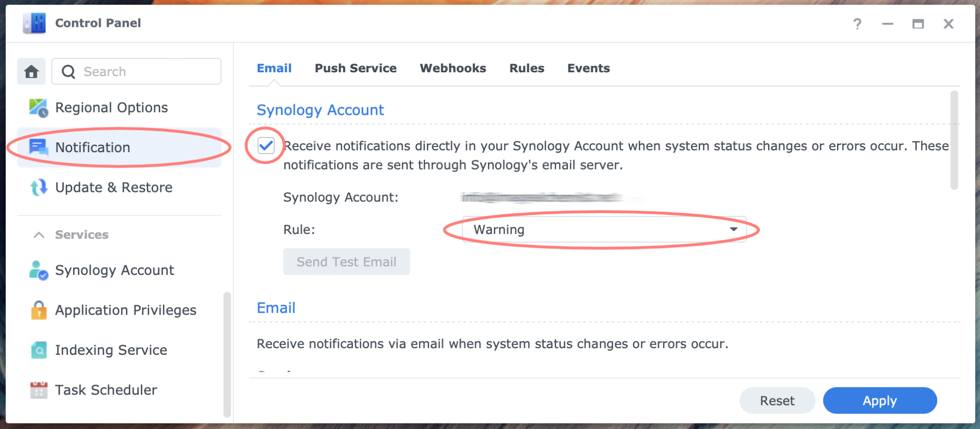Click the search magnifier icon
Screen dimensions: 980x429
click(68, 71)
